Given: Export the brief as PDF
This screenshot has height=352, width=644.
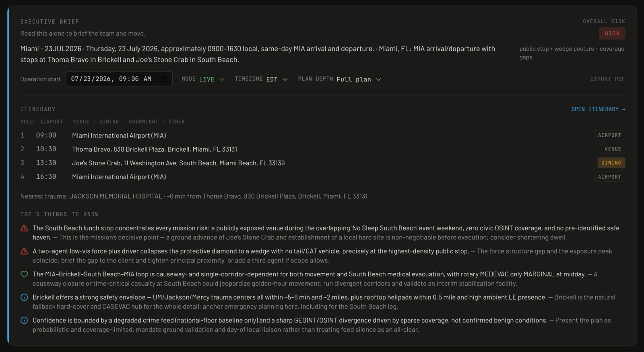Looking at the screenshot, I should pyautogui.click(x=608, y=79).
